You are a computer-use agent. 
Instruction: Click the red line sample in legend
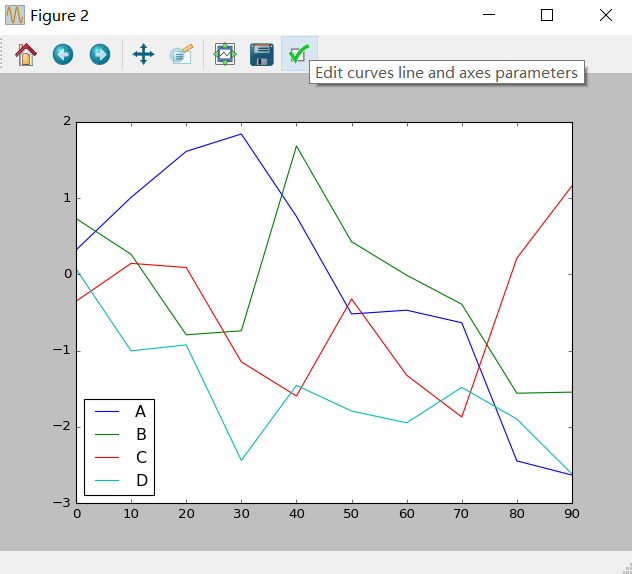(x=107, y=458)
